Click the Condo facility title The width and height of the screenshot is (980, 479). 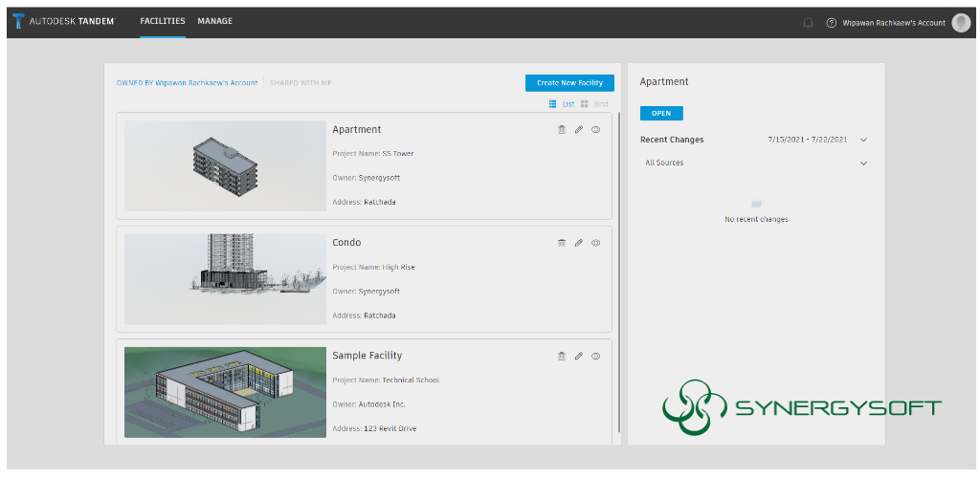coord(346,242)
